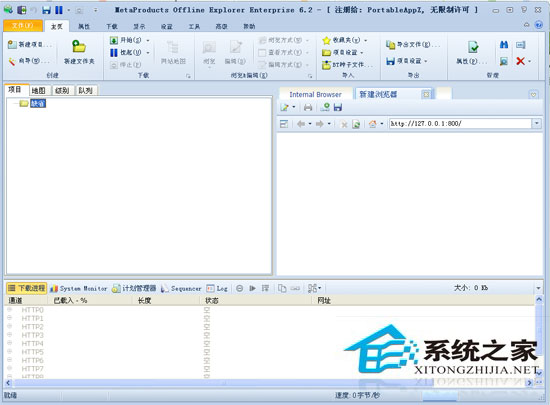Click the scroll-up arrow of the channel list
Image resolution: width=550 pixels, height=405 pixels.
click(539, 300)
